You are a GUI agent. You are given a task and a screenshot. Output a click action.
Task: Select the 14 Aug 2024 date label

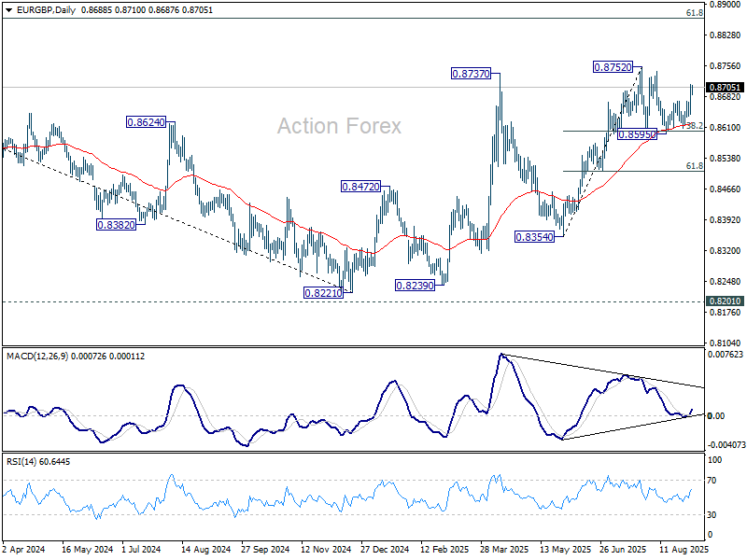(x=205, y=550)
